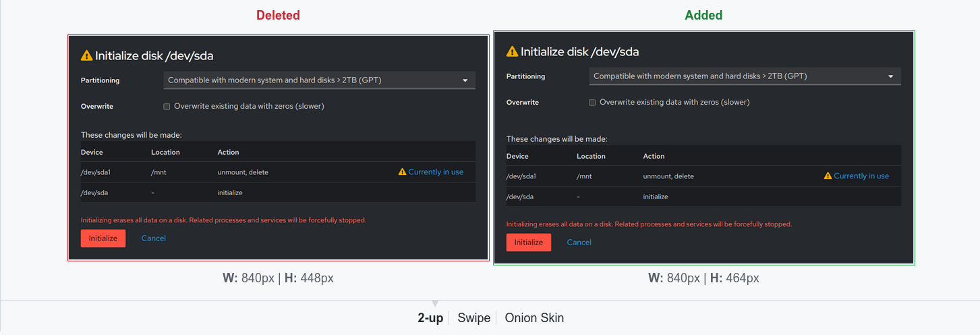Select /dev/sda1 cell in Added image
This screenshot has height=335, width=980.
(x=520, y=176)
